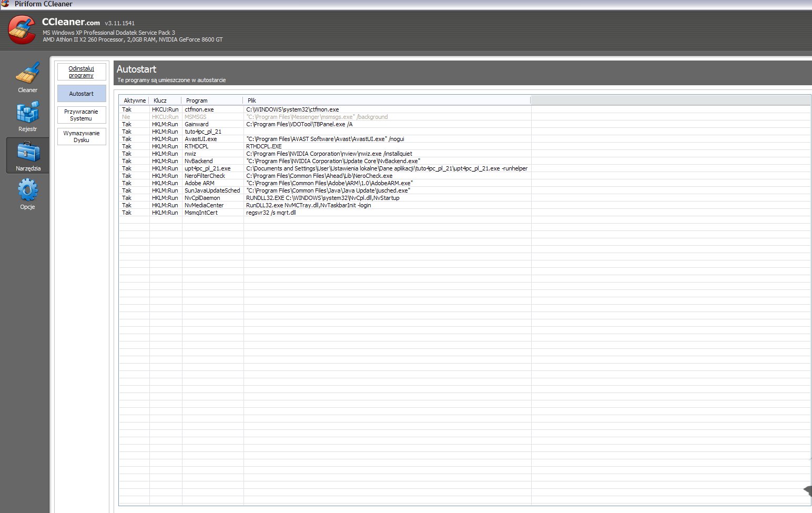Open the Opcje gear icon

tap(27, 190)
